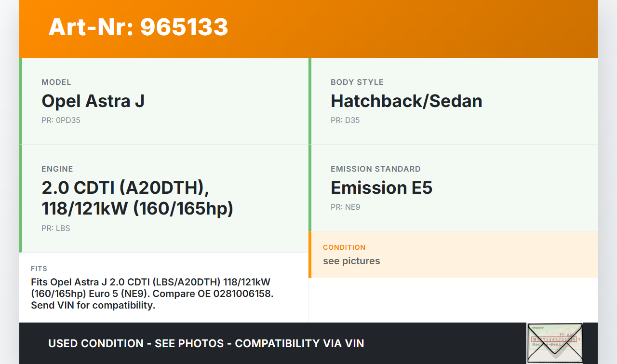Screen dimensions: 617x364
Task: Click the BODY STYLE label
Action: (357, 82)
